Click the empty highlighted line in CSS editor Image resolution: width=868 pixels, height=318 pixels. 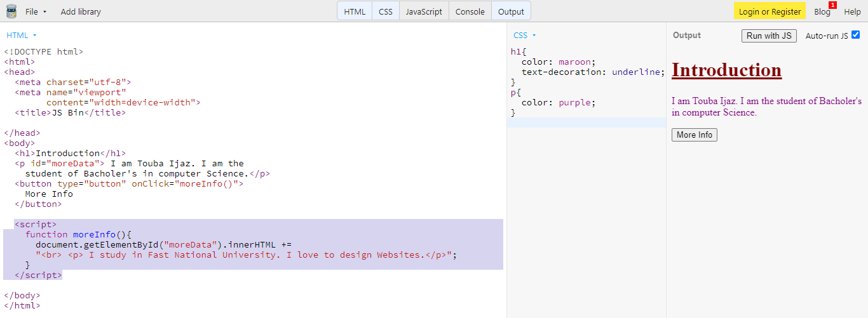tap(586, 123)
